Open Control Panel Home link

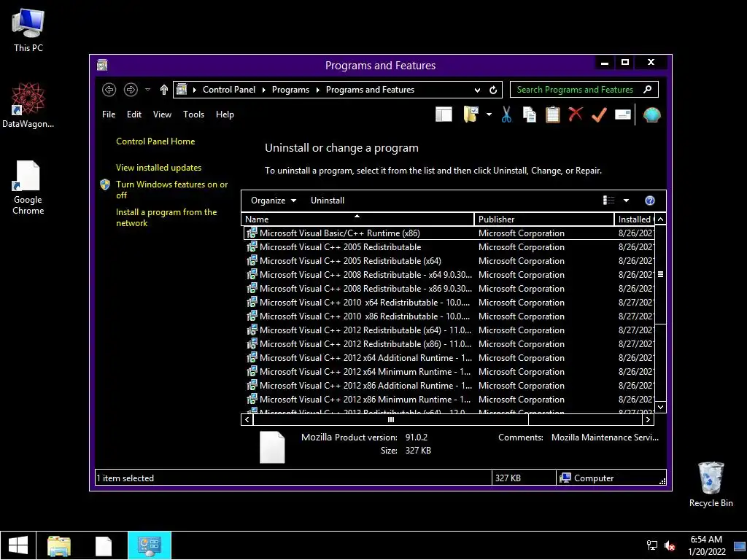pos(155,141)
